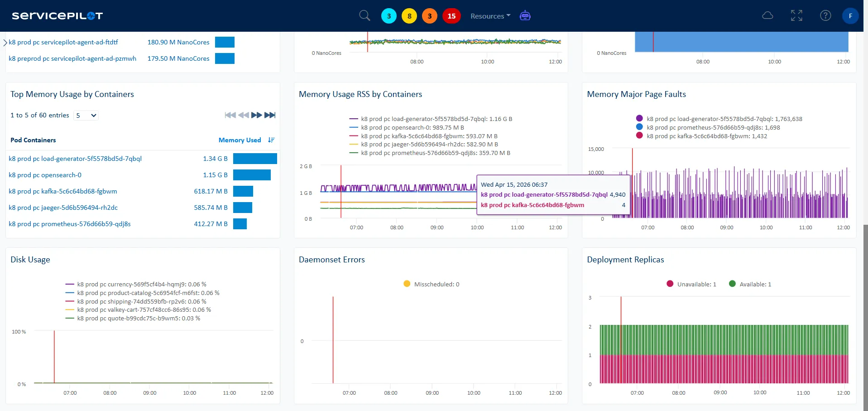Viewport: 868px width, 411px height.
Task: Click the user profile avatar F
Action: point(850,15)
